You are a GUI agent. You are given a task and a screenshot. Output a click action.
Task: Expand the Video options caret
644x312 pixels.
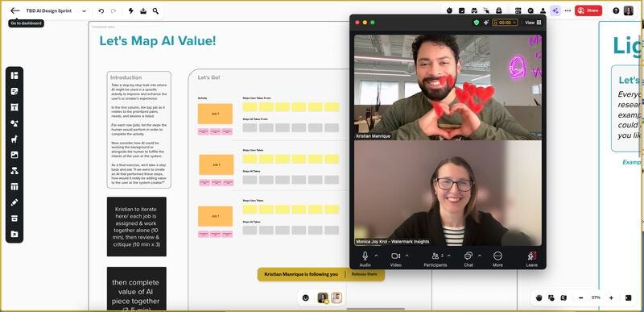pos(407,256)
